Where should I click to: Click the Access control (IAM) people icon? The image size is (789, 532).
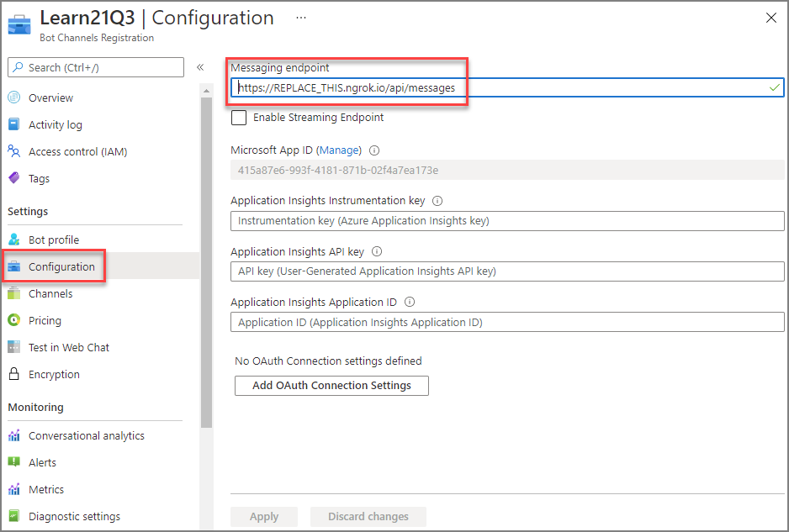point(14,151)
